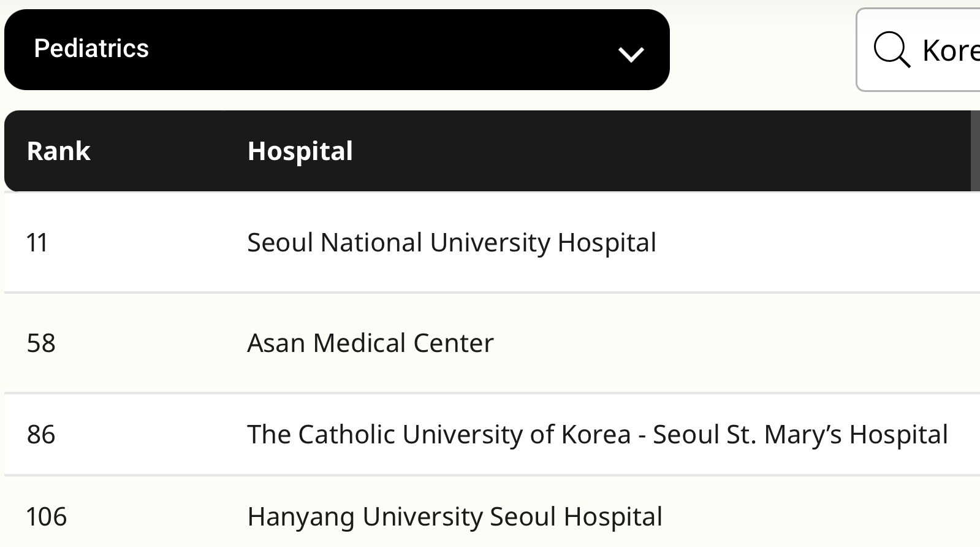Viewport: 980px width, 547px height.
Task: Click the Hospital column header
Action: pyautogui.click(x=300, y=151)
